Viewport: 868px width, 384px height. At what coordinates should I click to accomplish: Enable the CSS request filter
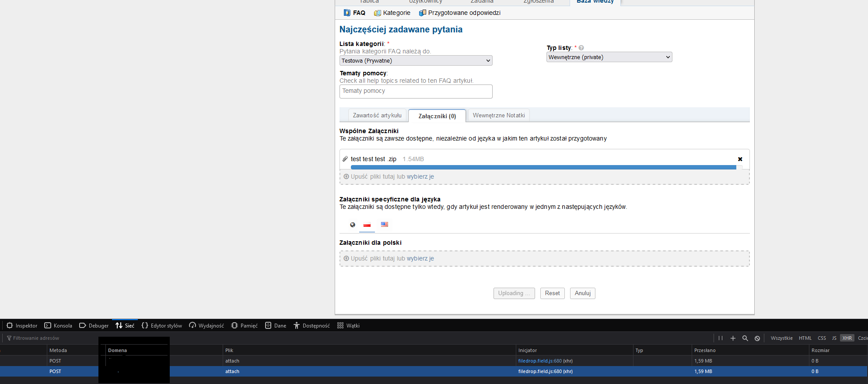[x=822, y=338]
